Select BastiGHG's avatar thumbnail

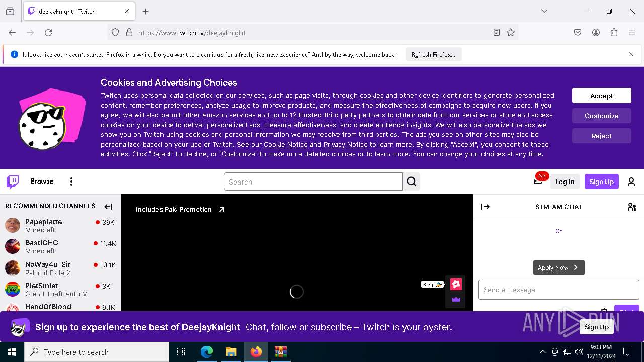coord(13,246)
